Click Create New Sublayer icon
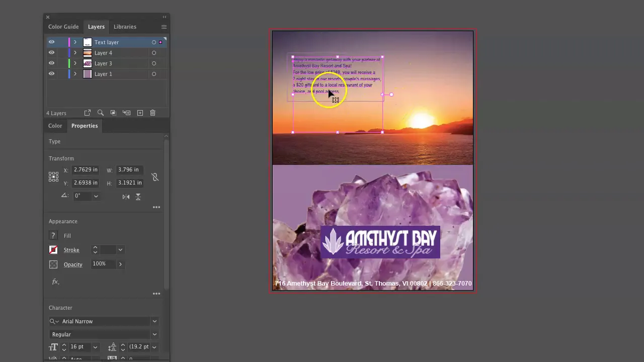This screenshot has width=644, height=362. click(x=126, y=113)
